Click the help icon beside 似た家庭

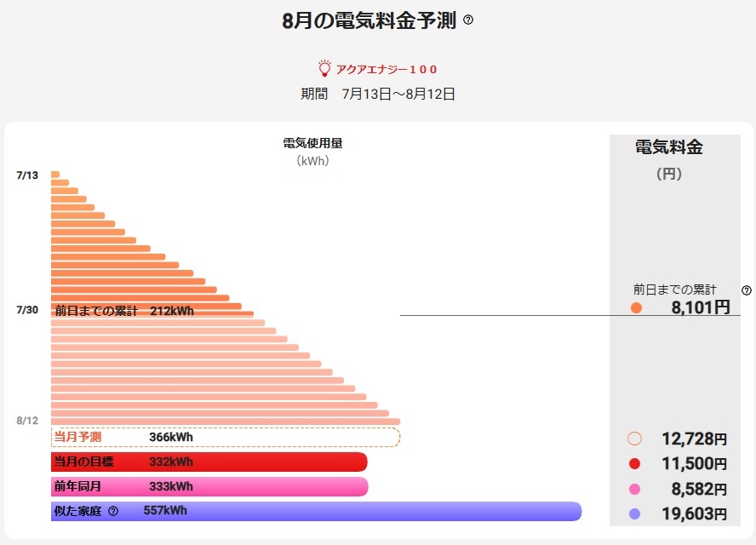pyautogui.click(x=113, y=511)
